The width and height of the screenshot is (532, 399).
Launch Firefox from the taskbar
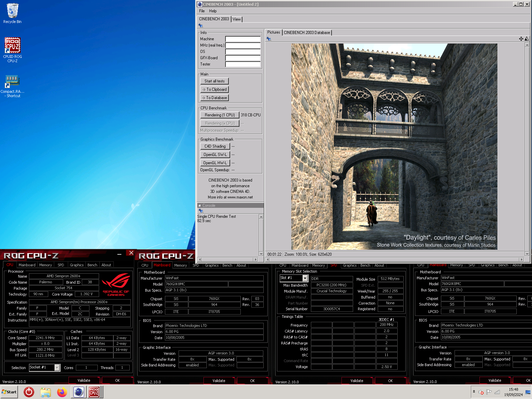pyautogui.click(x=62, y=392)
